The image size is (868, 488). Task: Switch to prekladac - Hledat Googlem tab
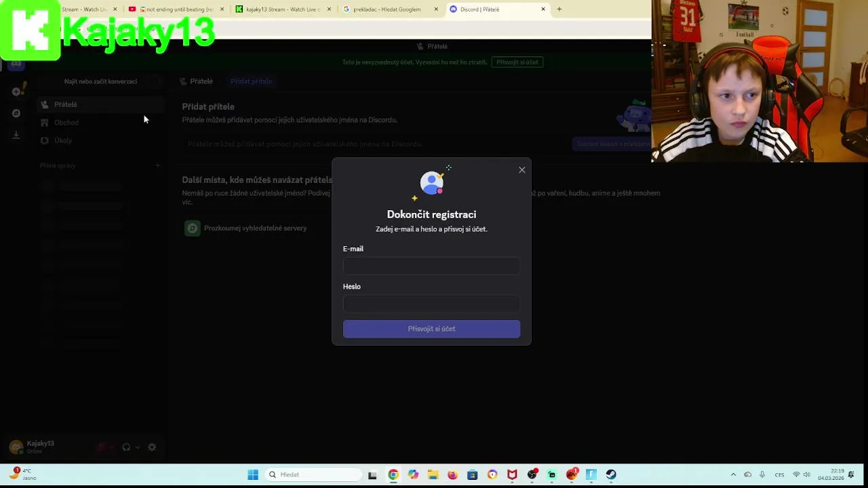coord(389,9)
